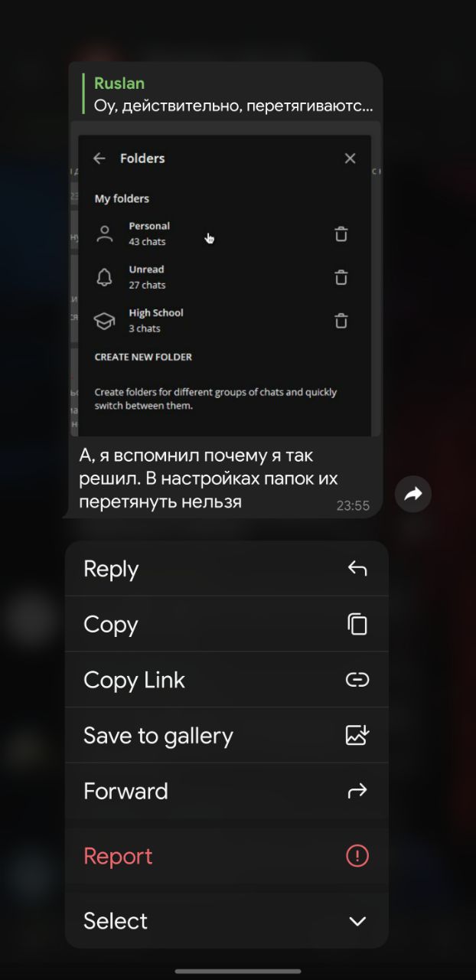Tap the share arrow beside the message

(413, 495)
